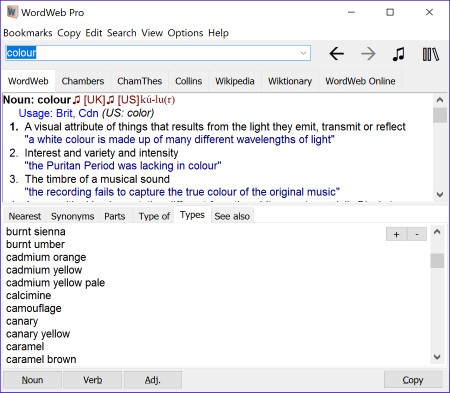Image resolution: width=450 pixels, height=393 pixels.
Task: Open the books library icon
Action: 430,54
